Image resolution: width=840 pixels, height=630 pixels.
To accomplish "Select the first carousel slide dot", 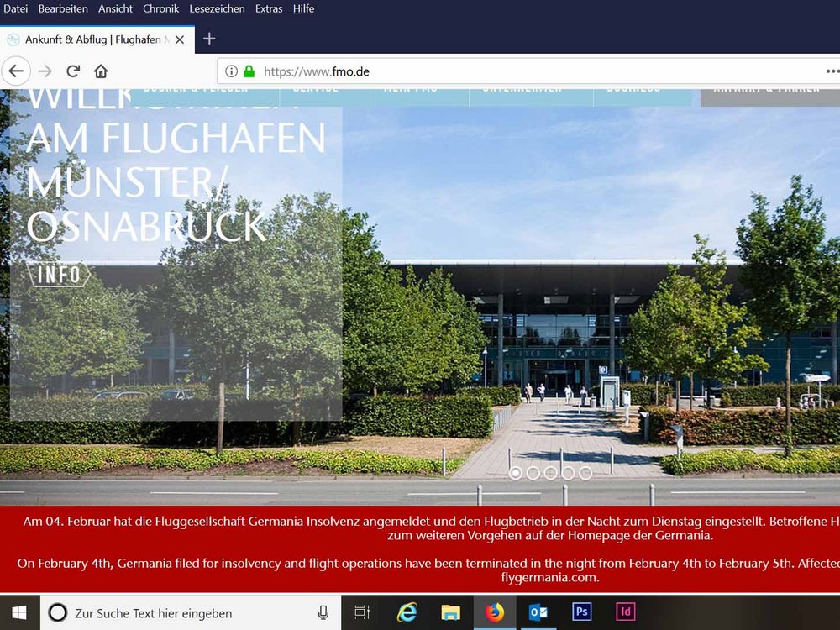I will tap(516, 473).
